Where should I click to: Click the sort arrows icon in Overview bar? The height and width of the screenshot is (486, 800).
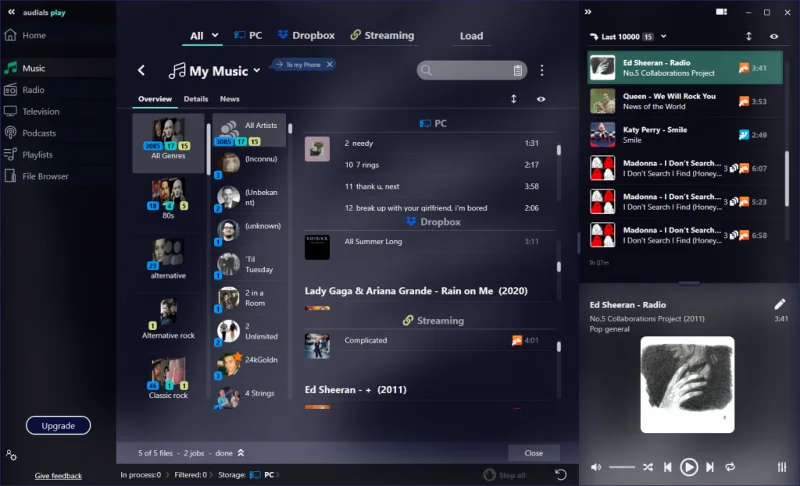coord(514,99)
